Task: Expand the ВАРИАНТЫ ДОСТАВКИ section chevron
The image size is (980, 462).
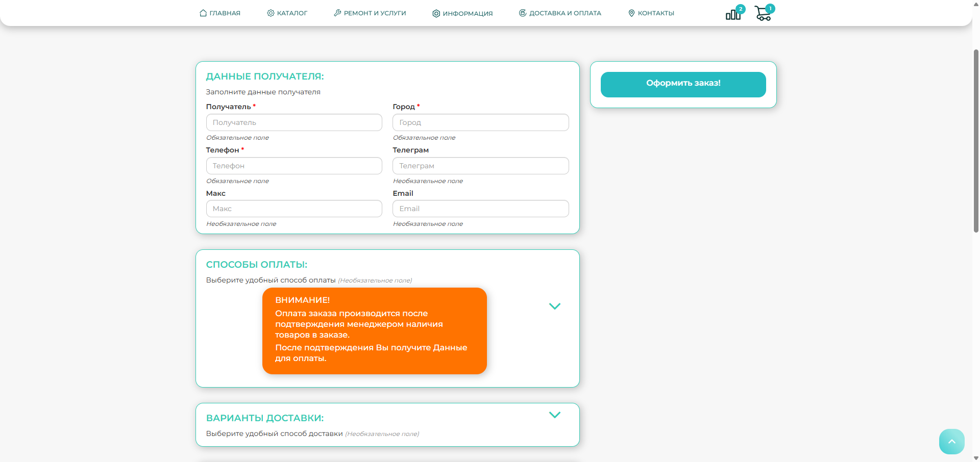Action: click(555, 415)
